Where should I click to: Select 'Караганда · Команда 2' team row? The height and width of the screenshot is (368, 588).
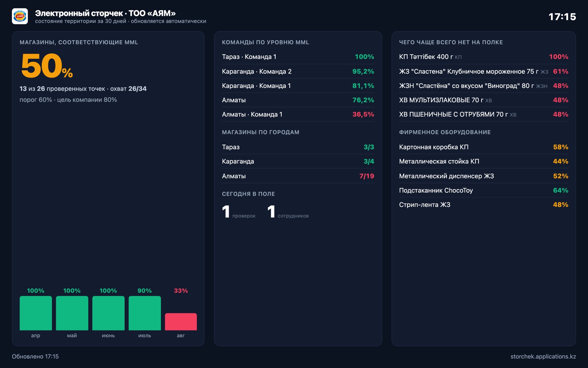(298, 71)
